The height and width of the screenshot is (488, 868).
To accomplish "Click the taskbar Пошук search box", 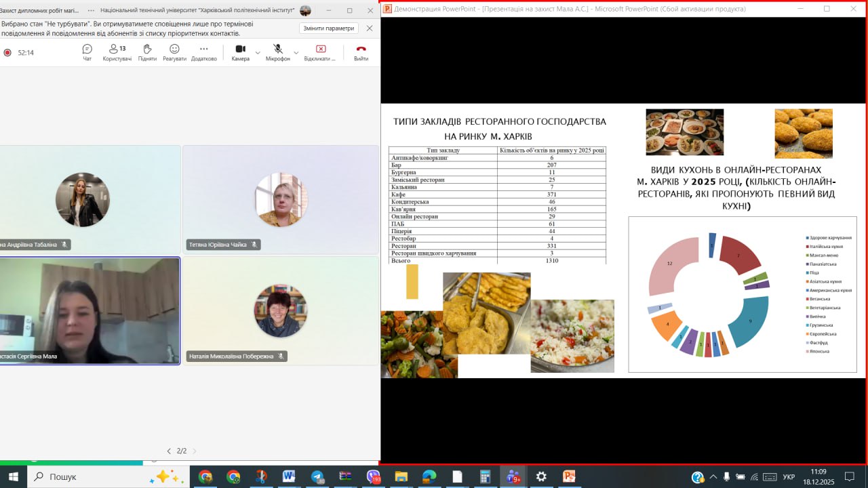I will click(x=108, y=476).
